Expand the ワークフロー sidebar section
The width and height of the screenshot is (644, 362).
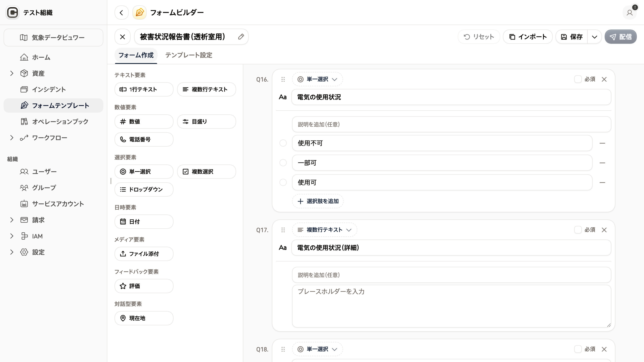pyautogui.click(x=11, y=138)
